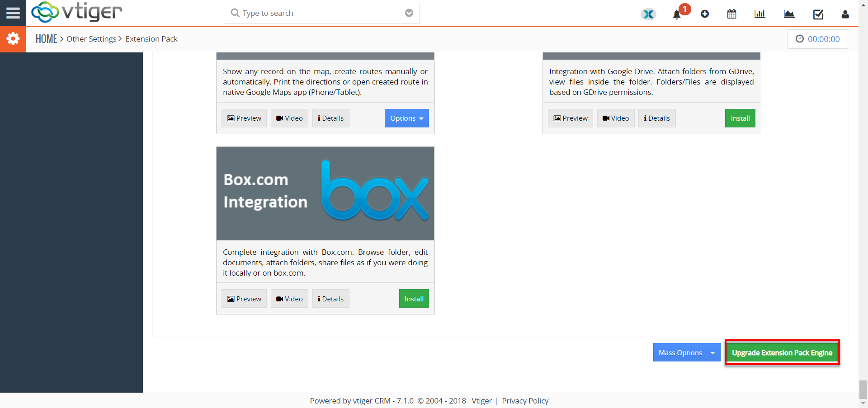Watch Video for Google Drive integration

(616, 118)
